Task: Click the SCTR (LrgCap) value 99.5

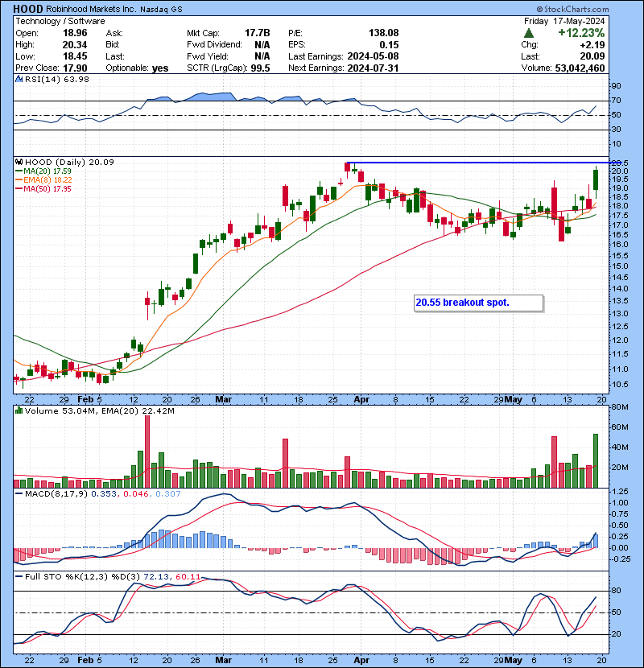Action: point(260,68)
